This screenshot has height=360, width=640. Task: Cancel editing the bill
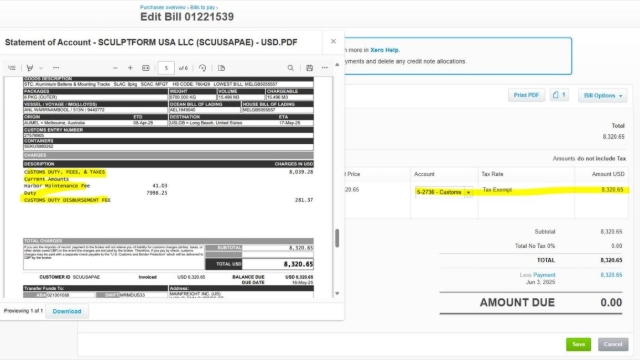click(613, 344)
